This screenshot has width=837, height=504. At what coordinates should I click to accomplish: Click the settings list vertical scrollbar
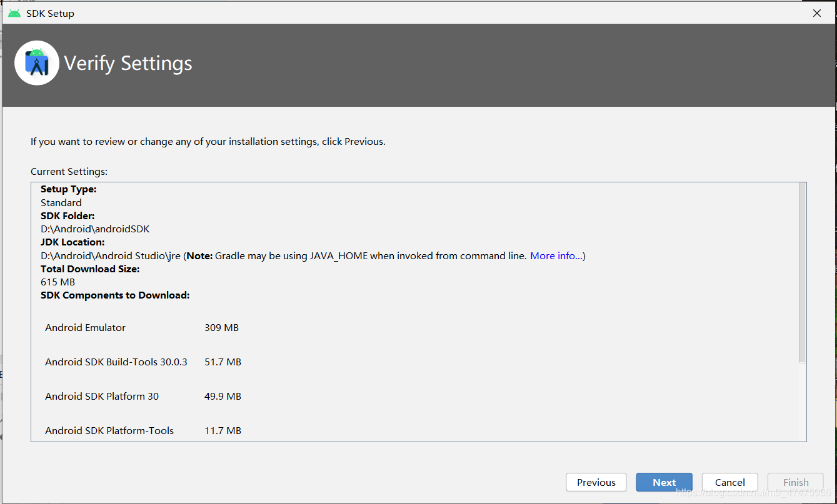803,272
